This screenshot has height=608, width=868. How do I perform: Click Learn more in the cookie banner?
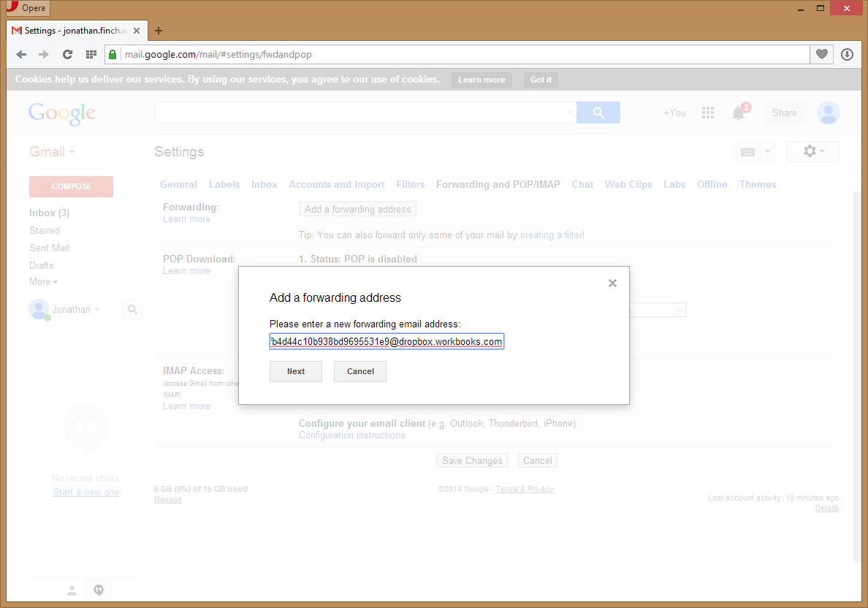pos(481,80)
